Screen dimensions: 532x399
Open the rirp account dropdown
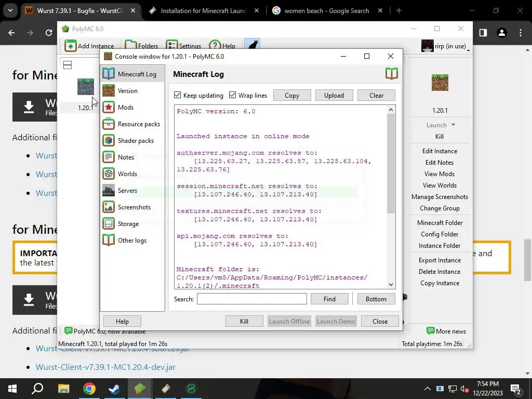point(445,46)
